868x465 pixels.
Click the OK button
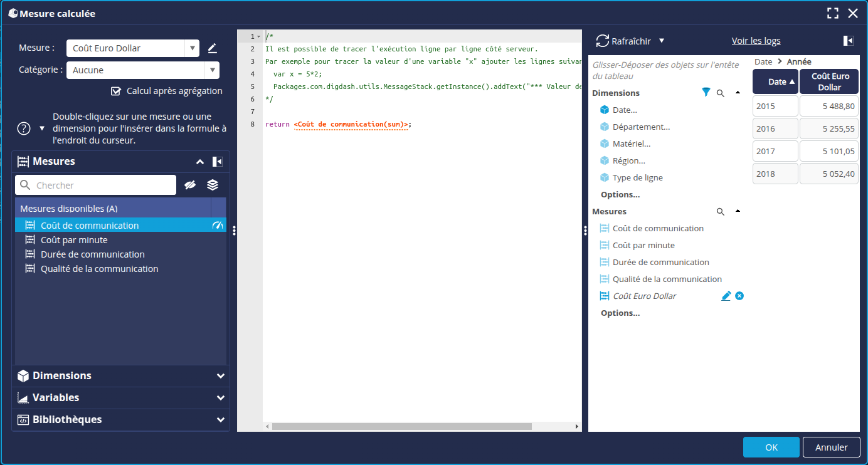(x=771, y=447)
